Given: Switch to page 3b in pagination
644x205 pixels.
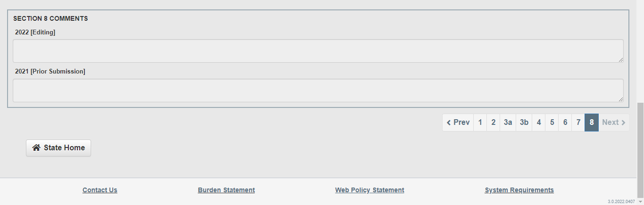Looking at the screenshot, I should (524, 123).
